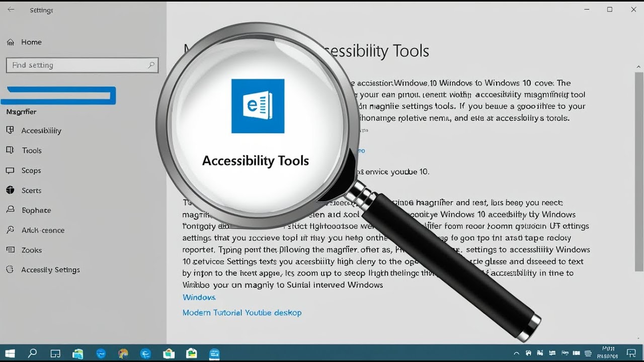Click the Magnifier section heading
Screen dimensions: 644x362
point(21,112)
